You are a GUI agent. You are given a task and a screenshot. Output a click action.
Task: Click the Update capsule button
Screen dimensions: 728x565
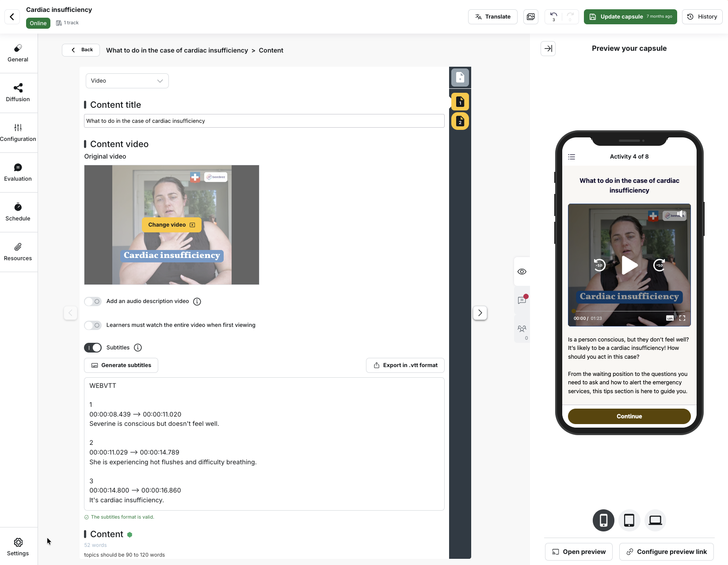pos(630,17)
